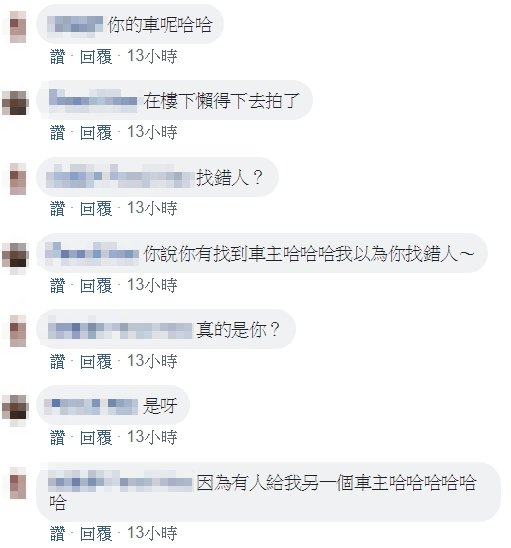Open blurred commenter name before "真的是你？"
Screen dimensions: 511x548
120,330
